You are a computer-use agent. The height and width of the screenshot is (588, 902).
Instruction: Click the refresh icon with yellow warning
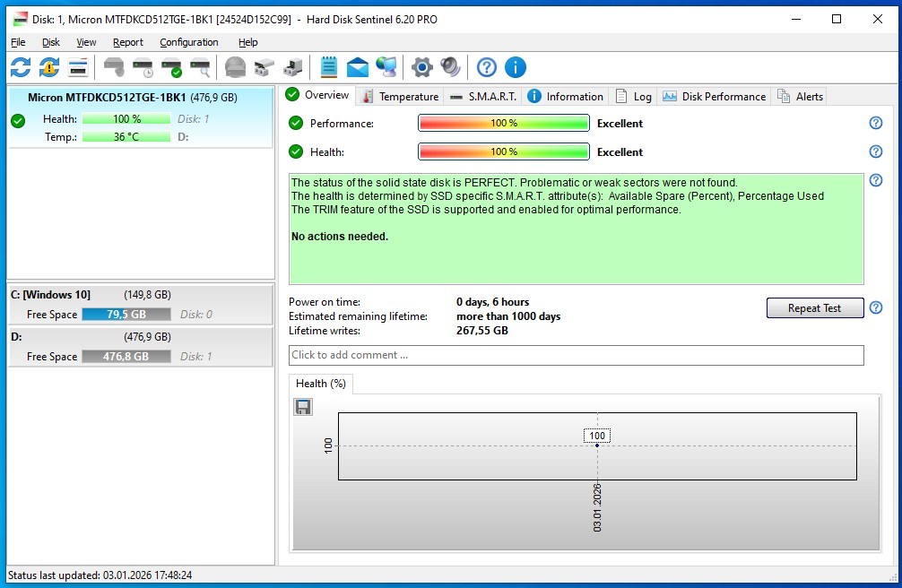pos(49,67)
